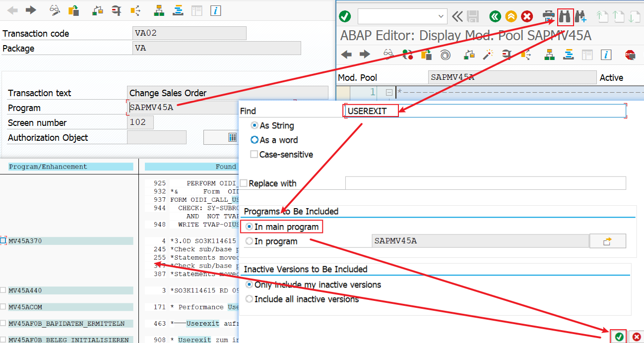Confirm the Find dialog with green checkmark

pyautogui.click(x=619, y=337)
